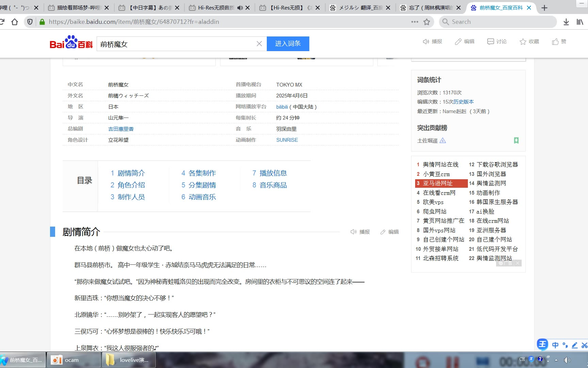Switch to the 忘了(周林枫演唱) tab

[430, 7]
